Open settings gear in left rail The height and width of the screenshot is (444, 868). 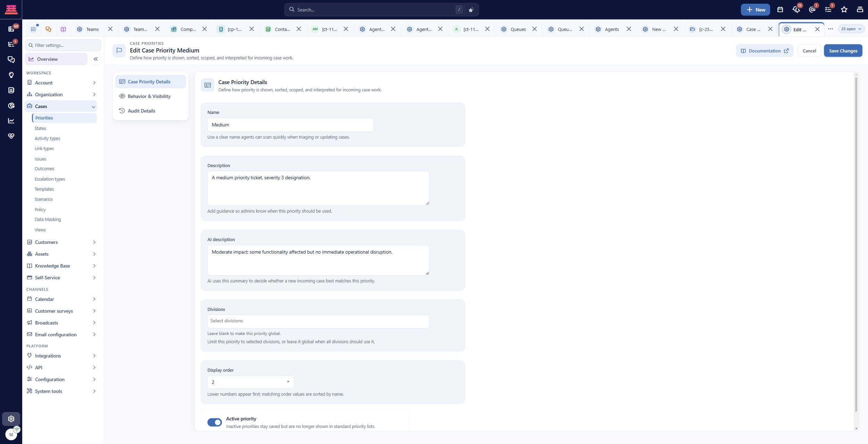(11, 419)
